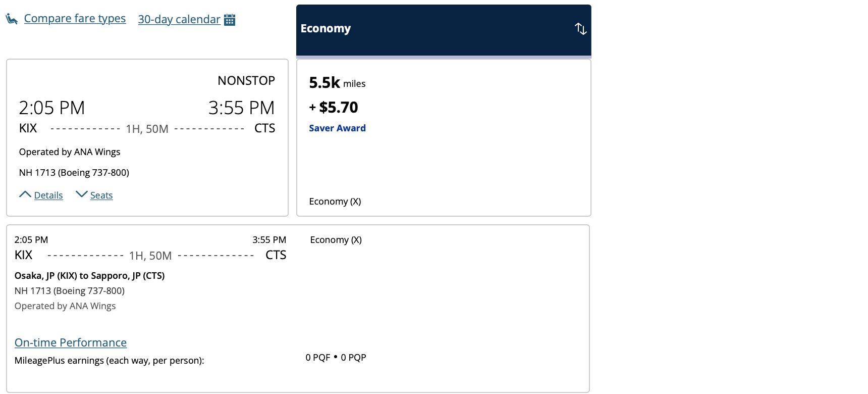The width and height of the screenshot is (868, 394).
Task: Expand Seats using the down chevron
Action: point(81,194)
